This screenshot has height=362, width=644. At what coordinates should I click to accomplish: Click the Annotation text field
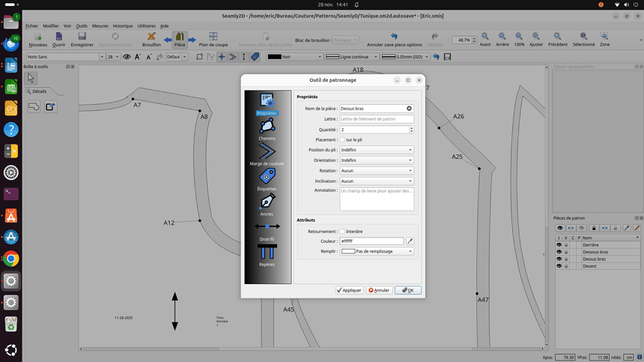(376, 199)
